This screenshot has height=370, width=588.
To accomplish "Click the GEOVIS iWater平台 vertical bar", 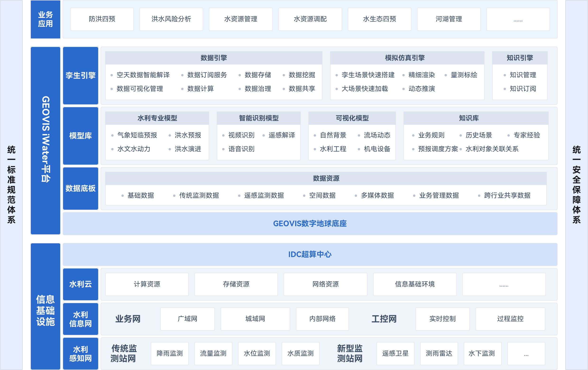I will point(46,141).
